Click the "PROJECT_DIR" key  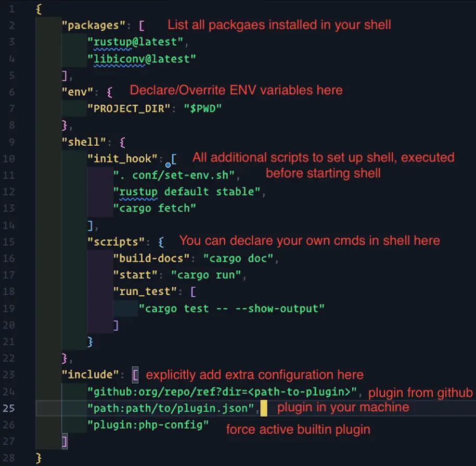(x=129, y=109)
